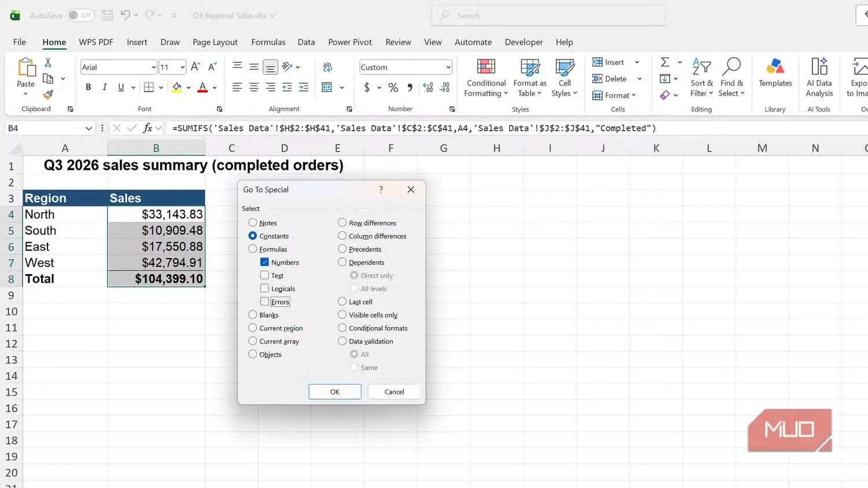Screen dimensions: 868x488
Task: Open the font size dropdown
Action: click(182, 67)
